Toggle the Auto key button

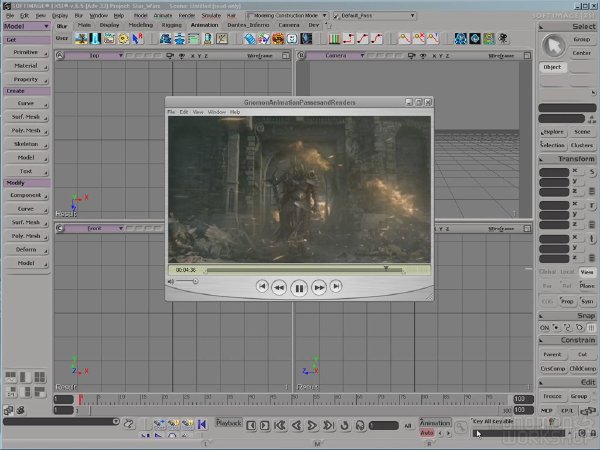tap(427, 433)
